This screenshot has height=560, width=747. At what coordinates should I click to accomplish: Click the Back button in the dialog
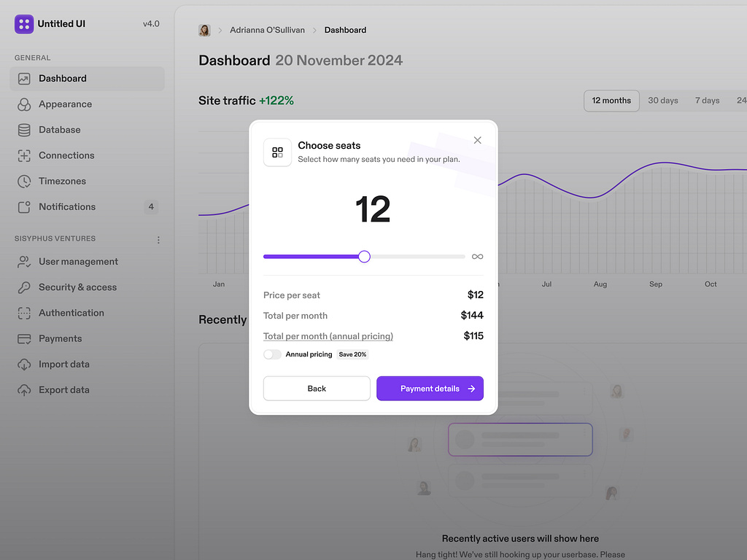317,388
